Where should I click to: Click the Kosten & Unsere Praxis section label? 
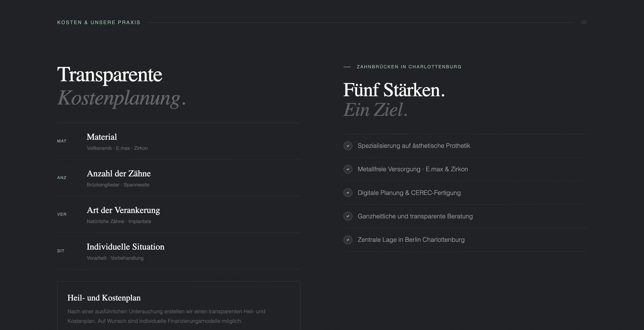click(x=99, y=23)
